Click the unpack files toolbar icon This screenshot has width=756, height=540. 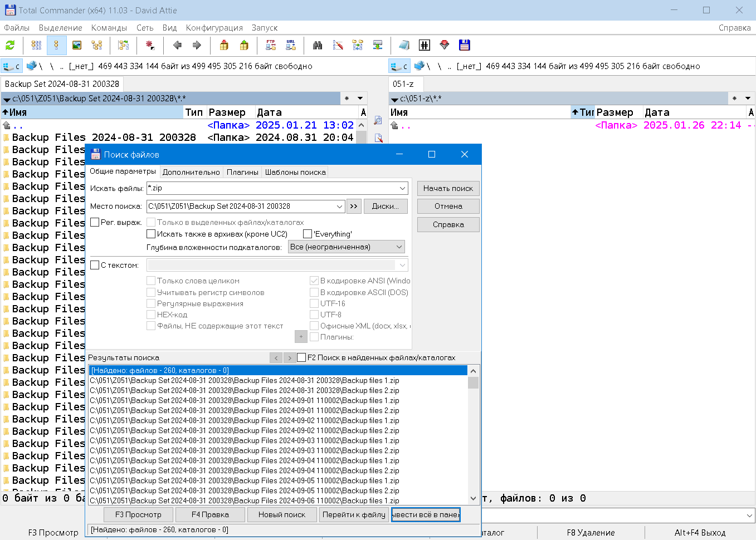click(244, 45)
